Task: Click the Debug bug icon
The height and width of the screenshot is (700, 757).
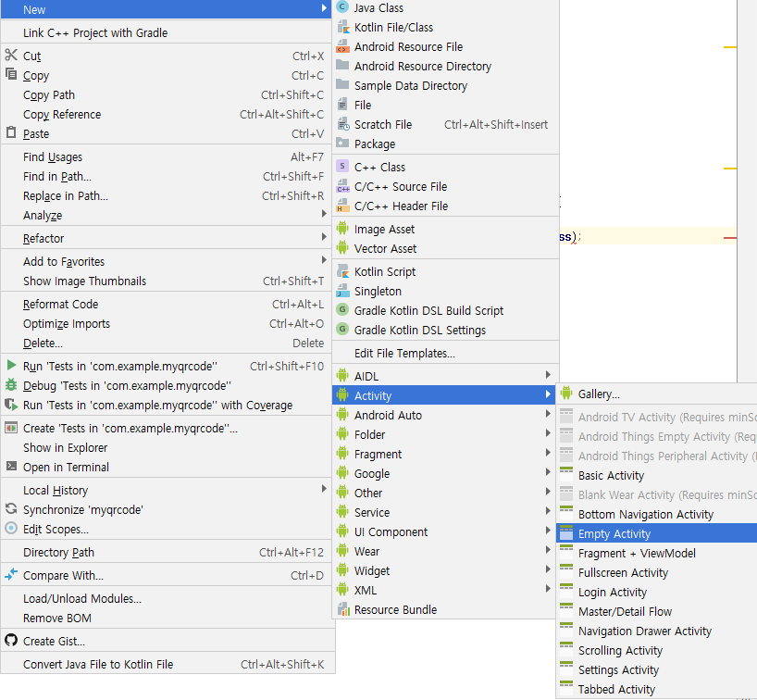Action: (x=11, y=385)
